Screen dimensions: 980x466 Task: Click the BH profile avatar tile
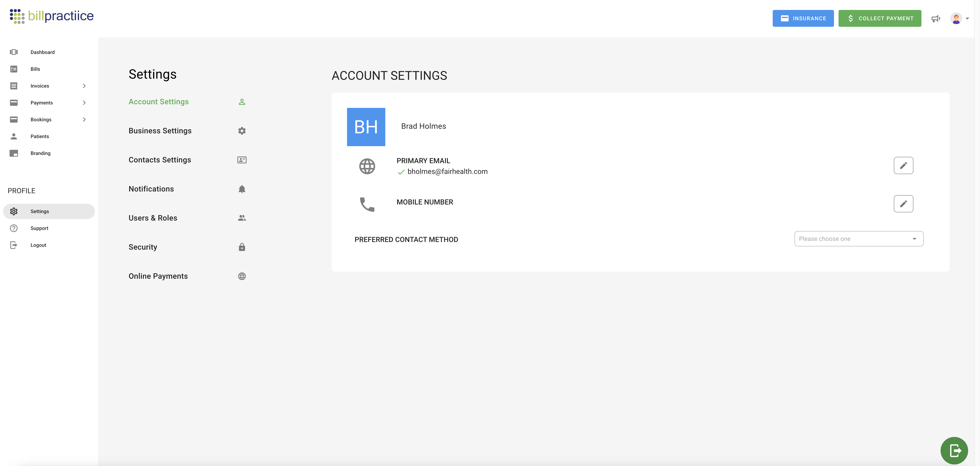(x=366, y=127)
